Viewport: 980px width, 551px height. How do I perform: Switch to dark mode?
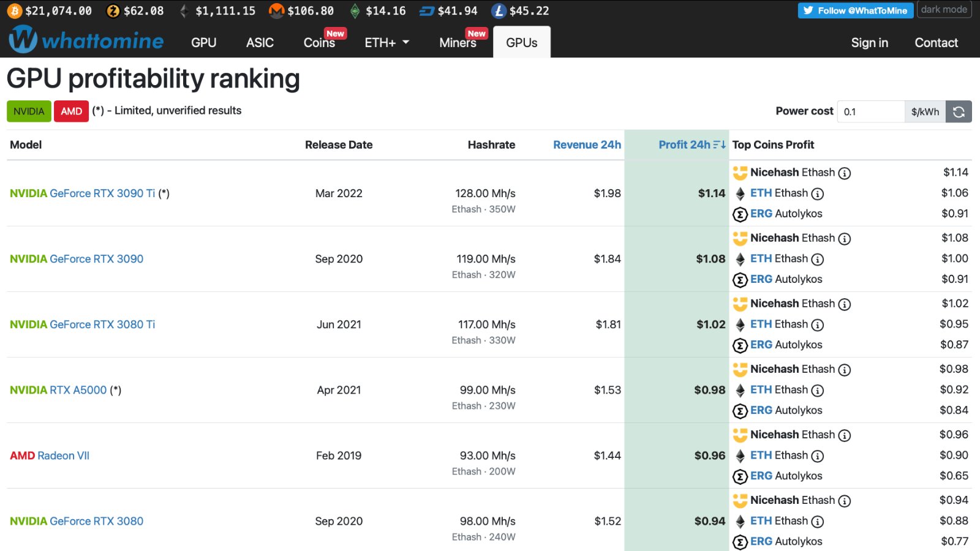[x=944, y=10]
